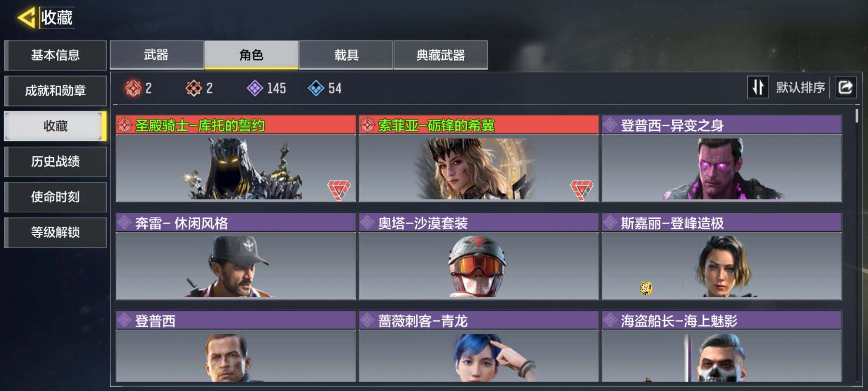
Task: Select the purple epic rarity filter (145)
Action: click(267, 88)
